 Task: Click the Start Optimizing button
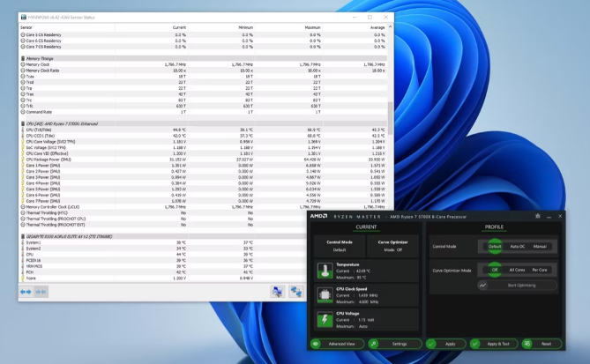coord(517,285)
